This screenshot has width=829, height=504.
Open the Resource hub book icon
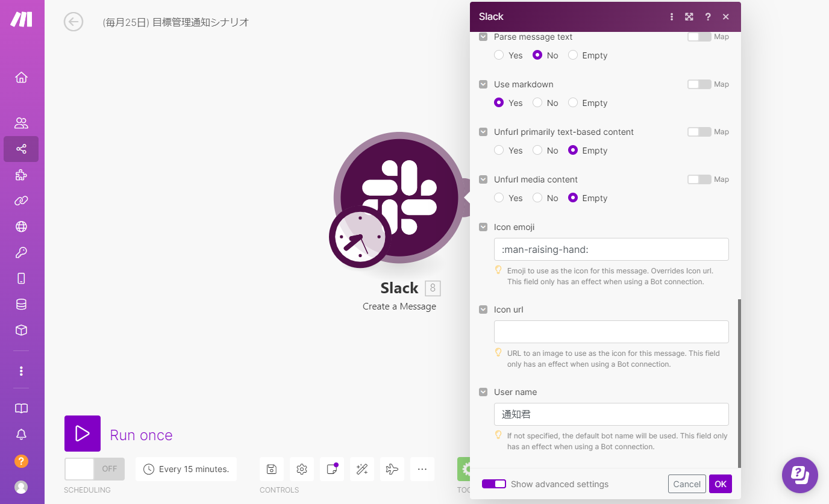coord(21,408)
